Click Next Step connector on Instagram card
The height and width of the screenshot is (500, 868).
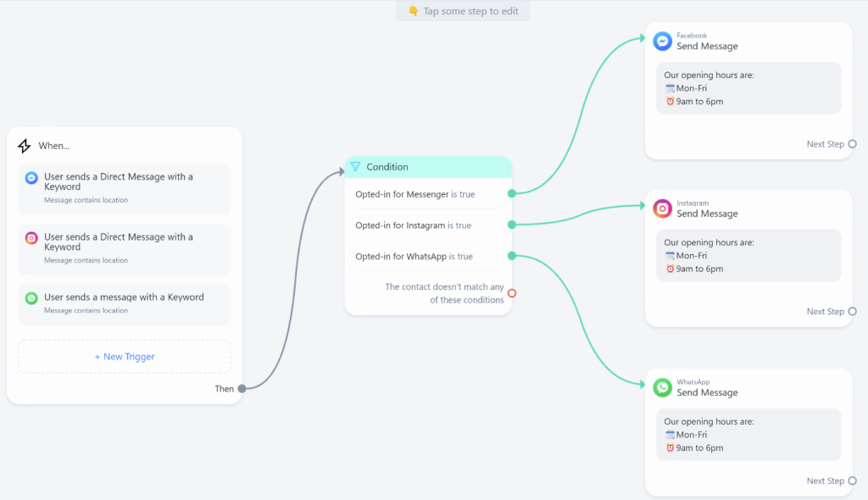pos(853,311)
